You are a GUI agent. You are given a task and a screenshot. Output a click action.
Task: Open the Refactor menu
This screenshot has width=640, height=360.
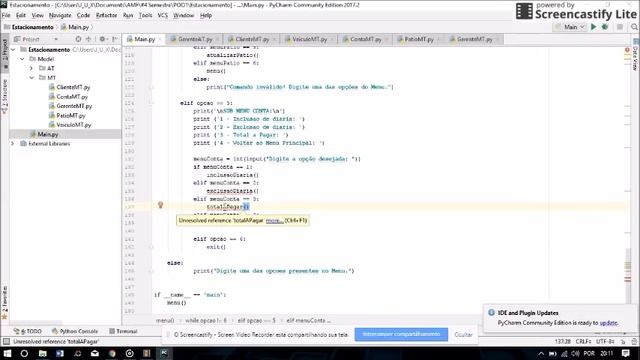click(x=107, y=16)
